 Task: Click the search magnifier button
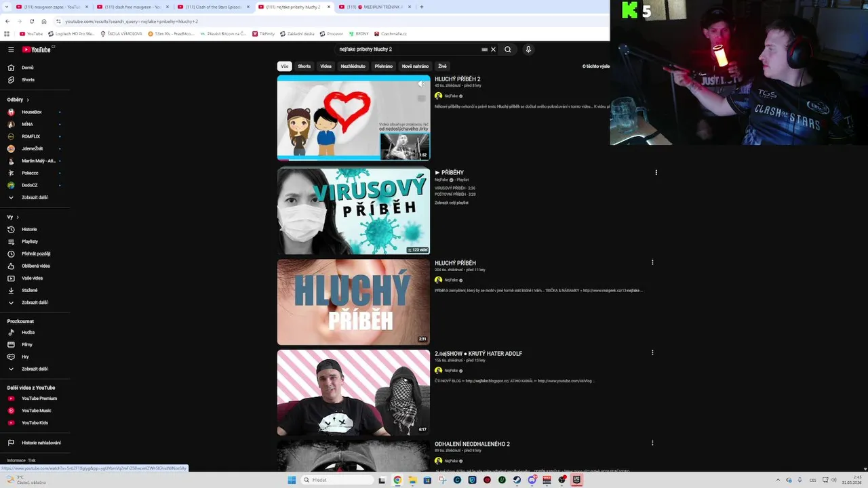click(508, 49)
